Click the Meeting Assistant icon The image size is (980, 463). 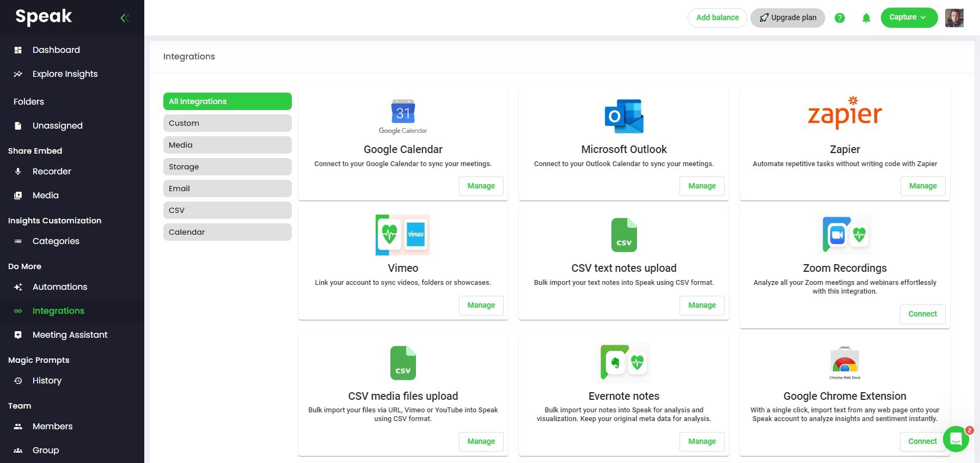point(18,335)
